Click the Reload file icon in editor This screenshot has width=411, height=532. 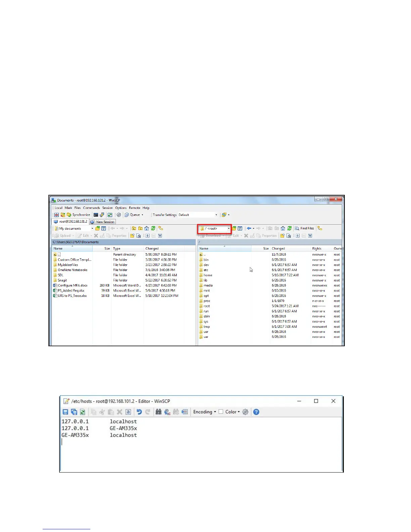coord(83,412)
